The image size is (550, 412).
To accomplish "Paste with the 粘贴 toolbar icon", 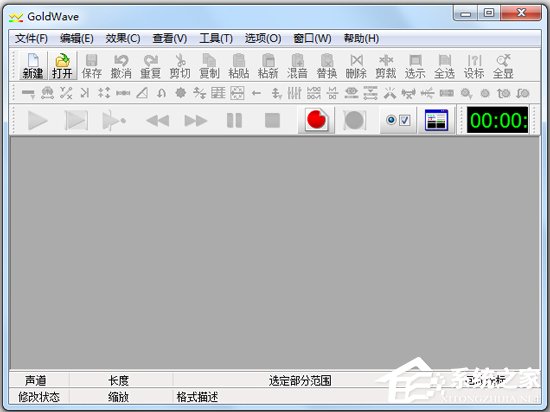I will [x=239, y=60].
